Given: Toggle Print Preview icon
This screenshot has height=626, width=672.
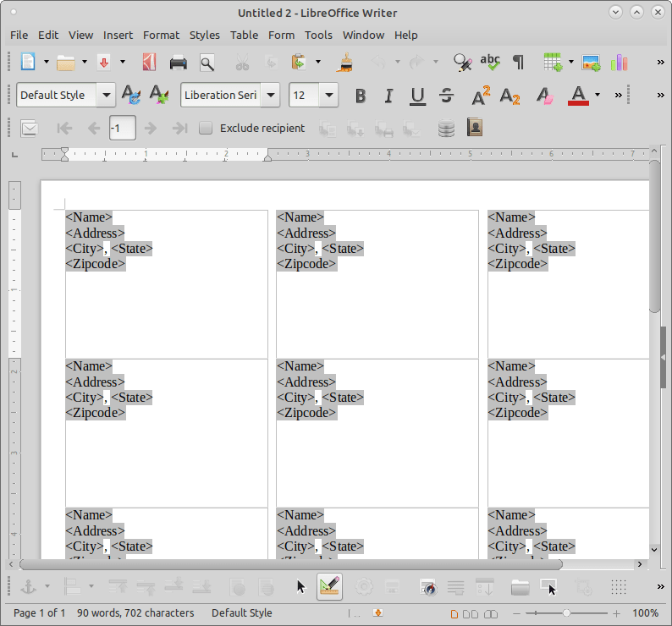Looking at the screenshot, I should [207, 63].
